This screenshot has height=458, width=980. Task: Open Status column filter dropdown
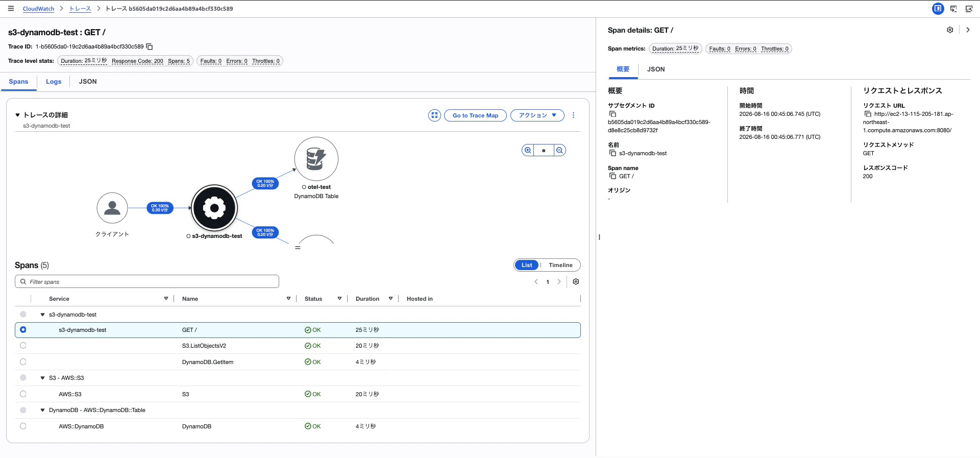pyautogui.click(x=339, y=299)
